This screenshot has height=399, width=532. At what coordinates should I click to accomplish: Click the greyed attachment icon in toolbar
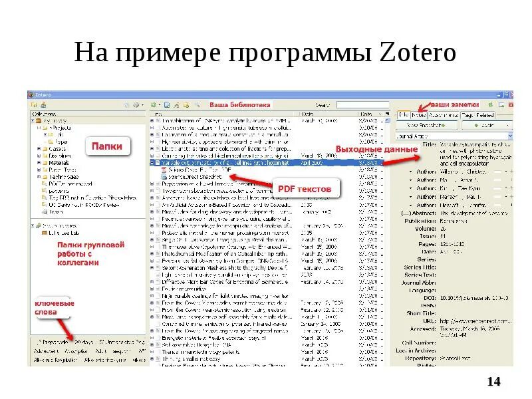coord(198,105)
